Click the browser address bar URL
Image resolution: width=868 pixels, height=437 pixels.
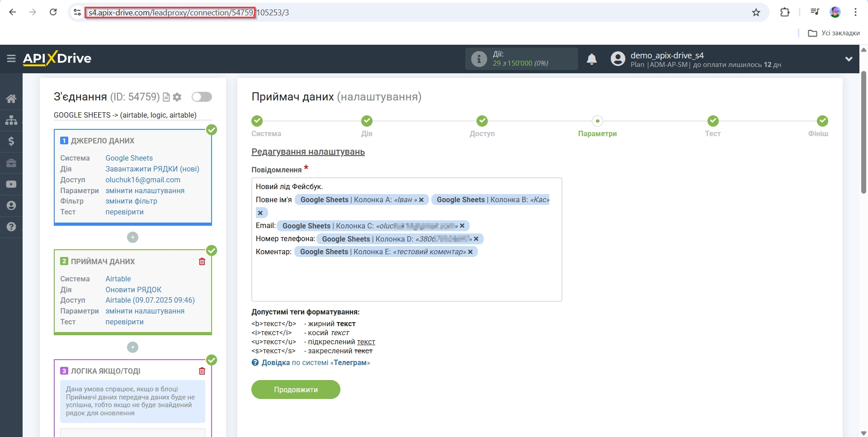point(189,12)
